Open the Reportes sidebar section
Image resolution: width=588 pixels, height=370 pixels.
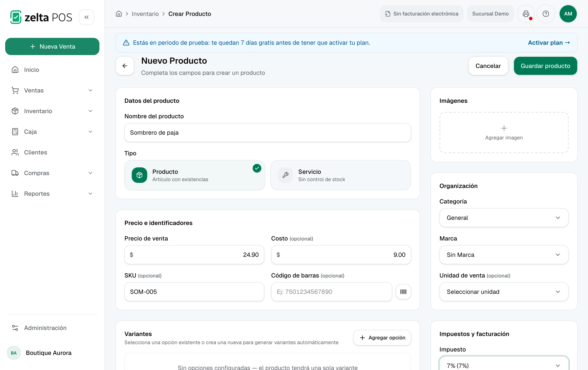[52, 194]
